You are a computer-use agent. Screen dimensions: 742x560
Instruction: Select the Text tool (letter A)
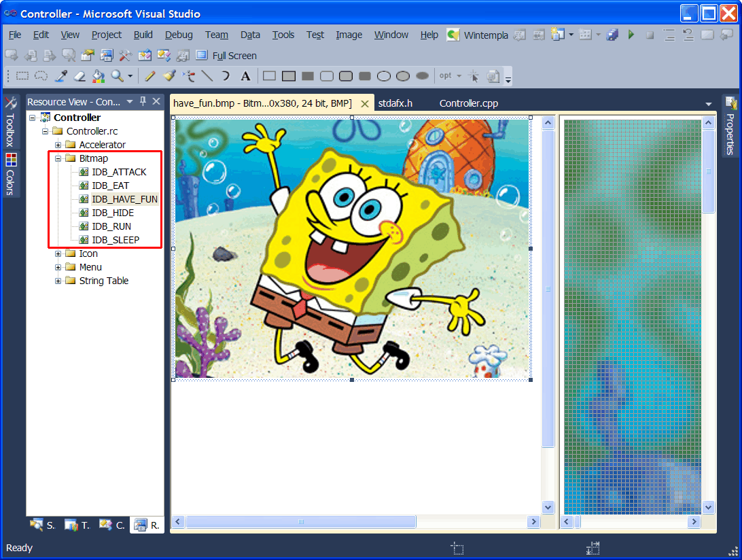point(245,75)
